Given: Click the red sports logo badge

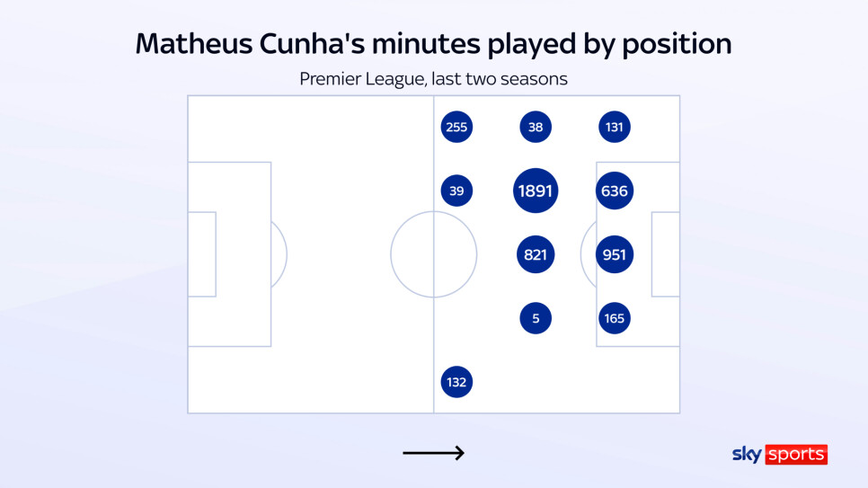Looking at the screenshot, I should point(795,455).
